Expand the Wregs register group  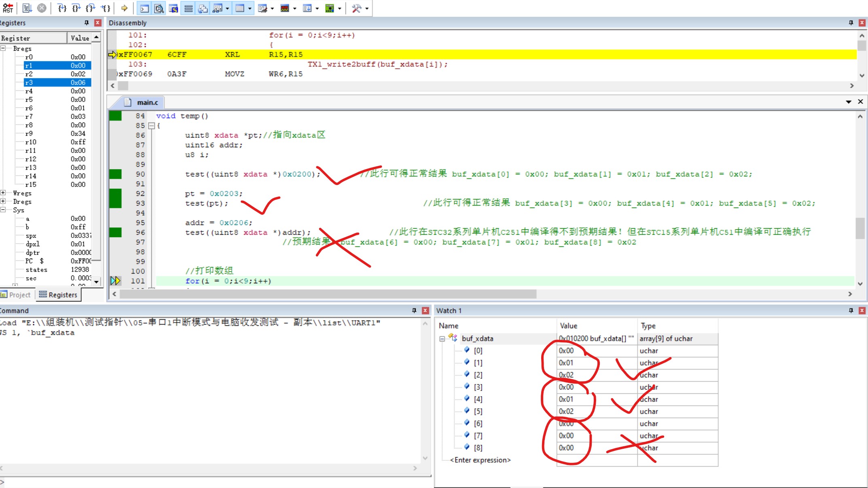point(3,193)
